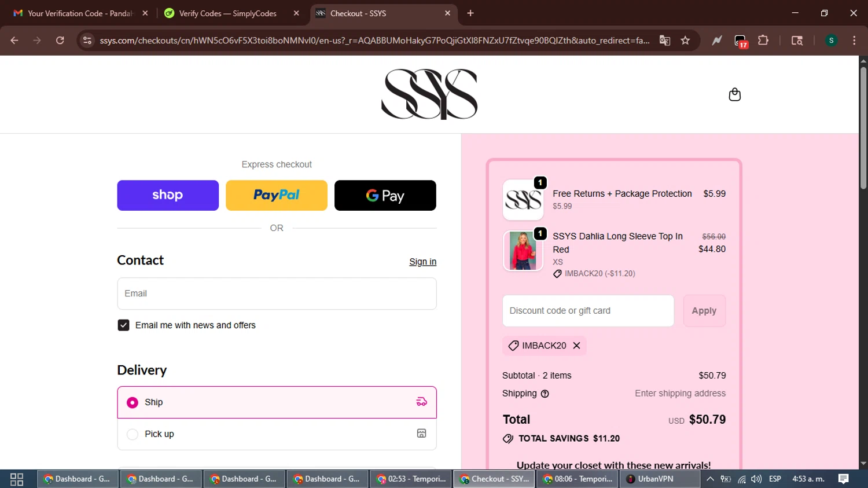Pay with Google Pay button
868x488 pixels.
point(385,195)
